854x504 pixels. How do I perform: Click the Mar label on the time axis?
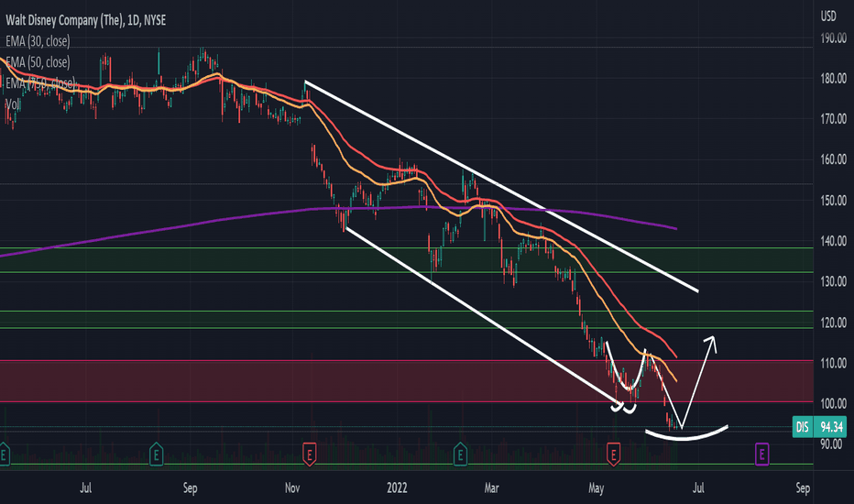click(x=492, y=488)
